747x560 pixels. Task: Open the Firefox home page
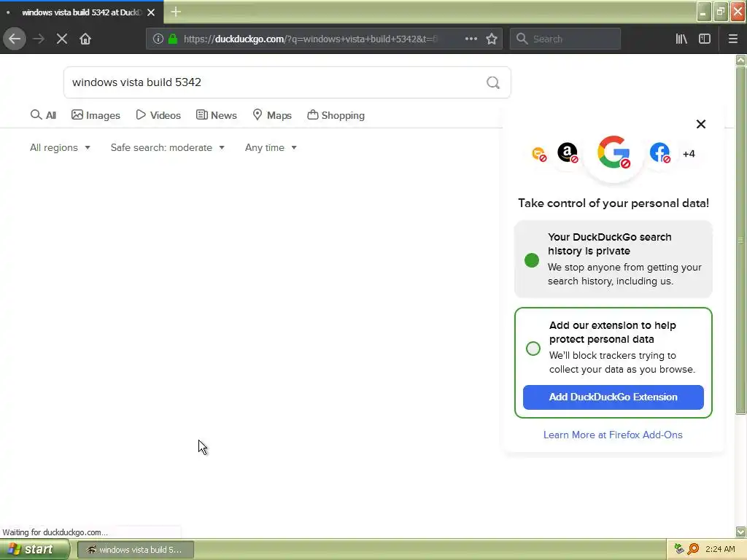click(85, 39)
